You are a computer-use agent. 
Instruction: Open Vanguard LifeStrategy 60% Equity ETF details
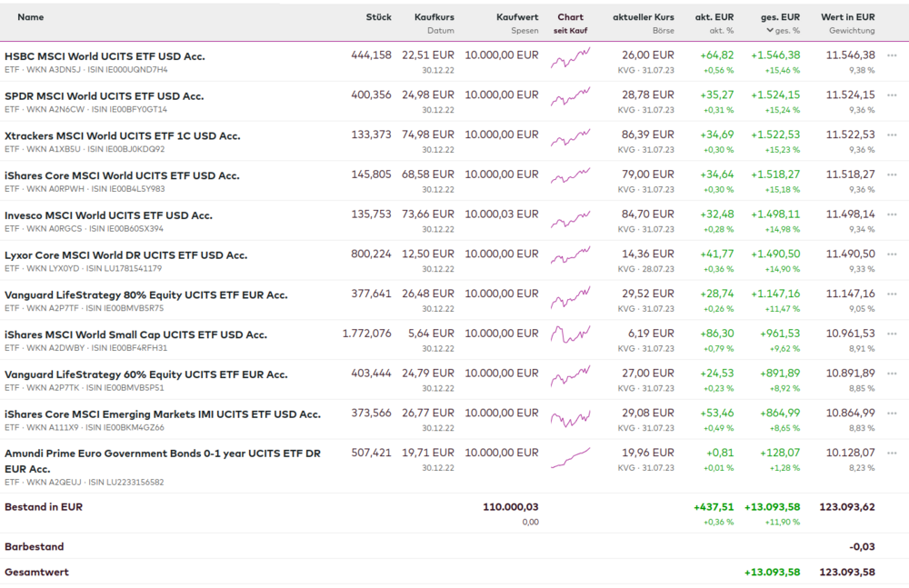145,374
